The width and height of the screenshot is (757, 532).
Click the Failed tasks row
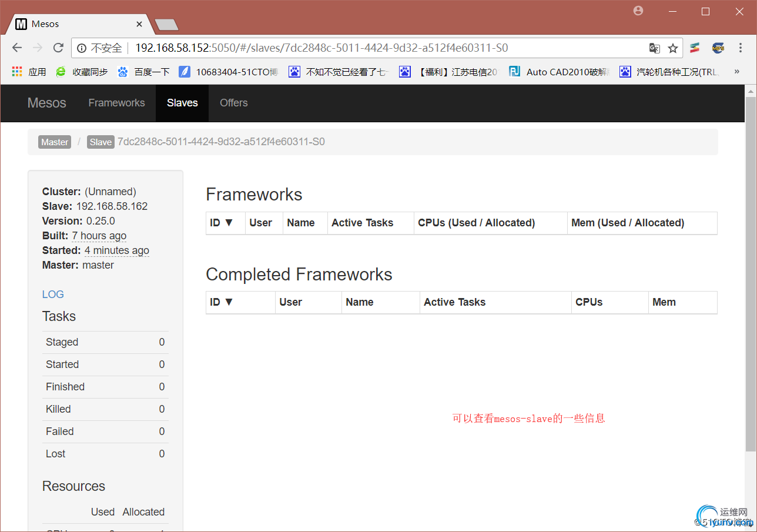click(105, 431)
